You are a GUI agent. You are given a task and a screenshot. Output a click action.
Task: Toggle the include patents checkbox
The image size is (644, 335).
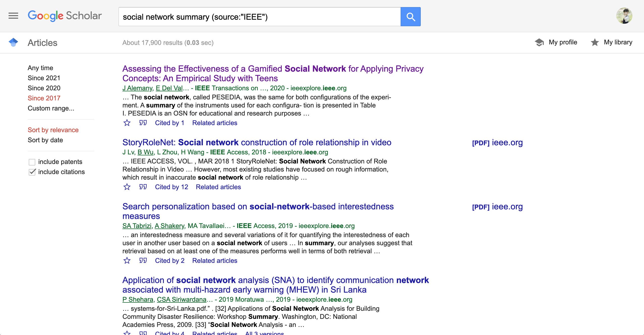coord(32,162)
